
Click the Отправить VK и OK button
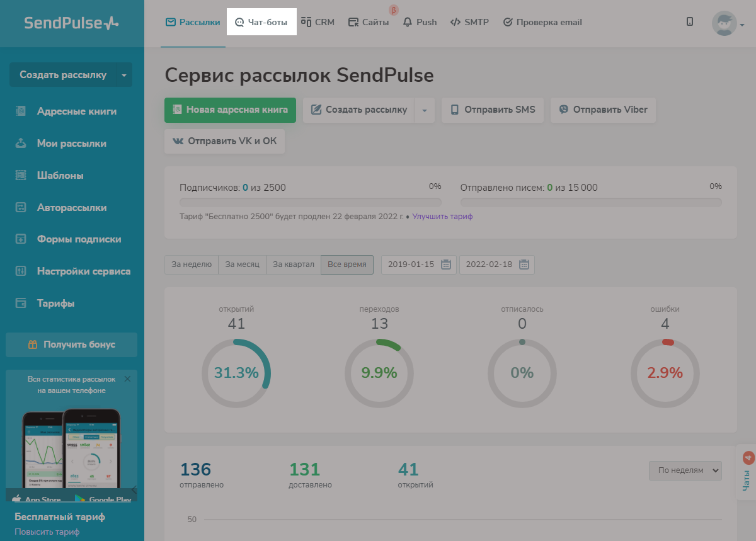225,141
